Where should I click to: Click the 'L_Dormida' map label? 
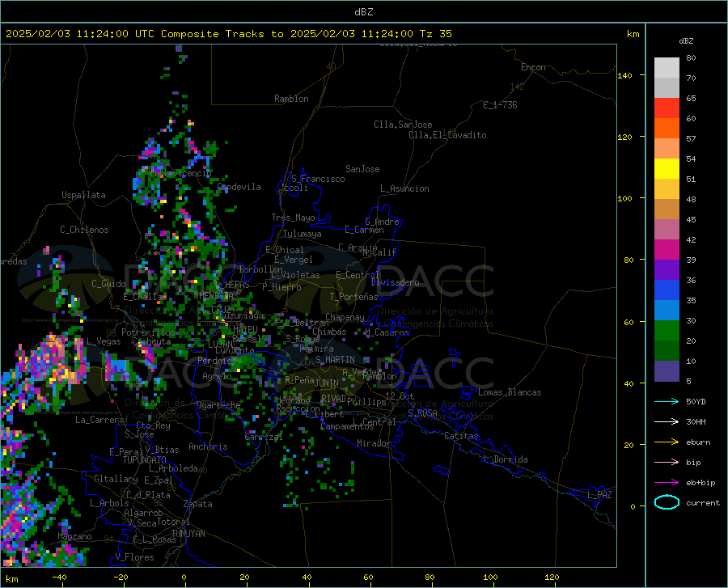[x=506, y=459]
